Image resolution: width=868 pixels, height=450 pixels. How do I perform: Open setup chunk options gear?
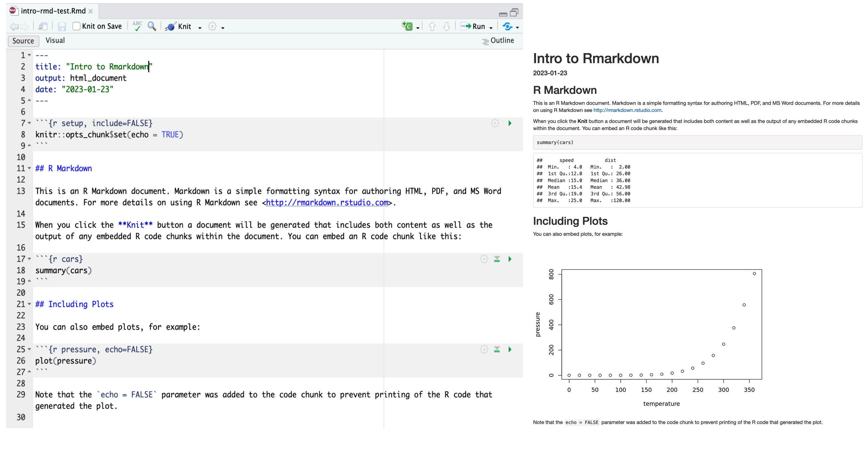(495, 123)
